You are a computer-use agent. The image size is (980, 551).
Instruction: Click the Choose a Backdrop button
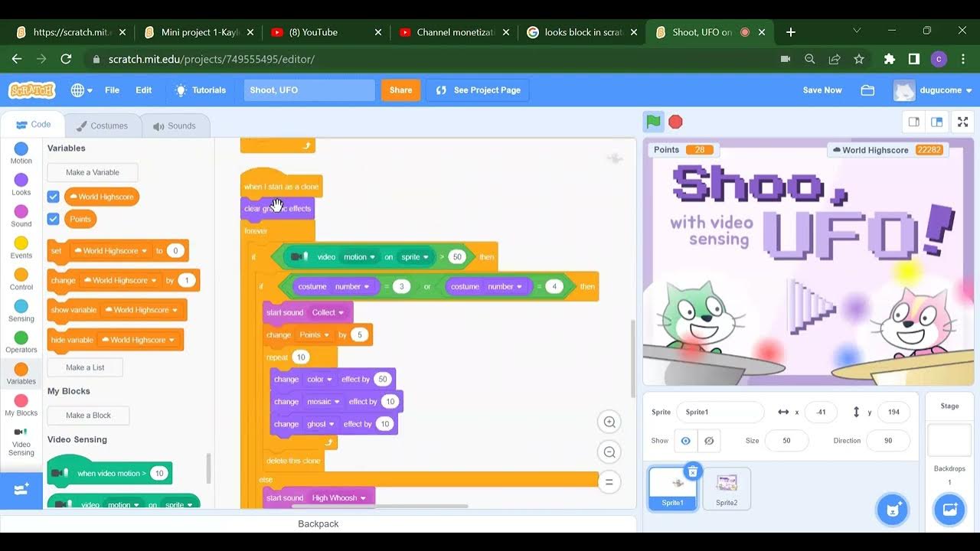[x=949, y=510]
